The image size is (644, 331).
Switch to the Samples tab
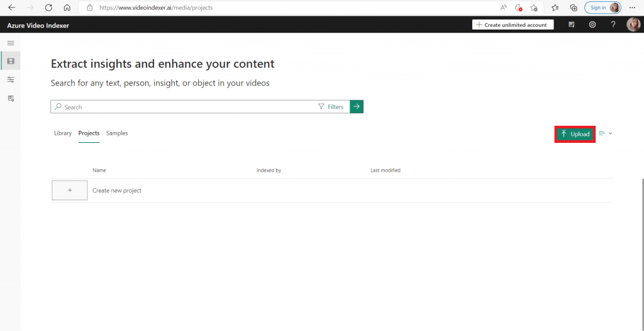point(117,133)
